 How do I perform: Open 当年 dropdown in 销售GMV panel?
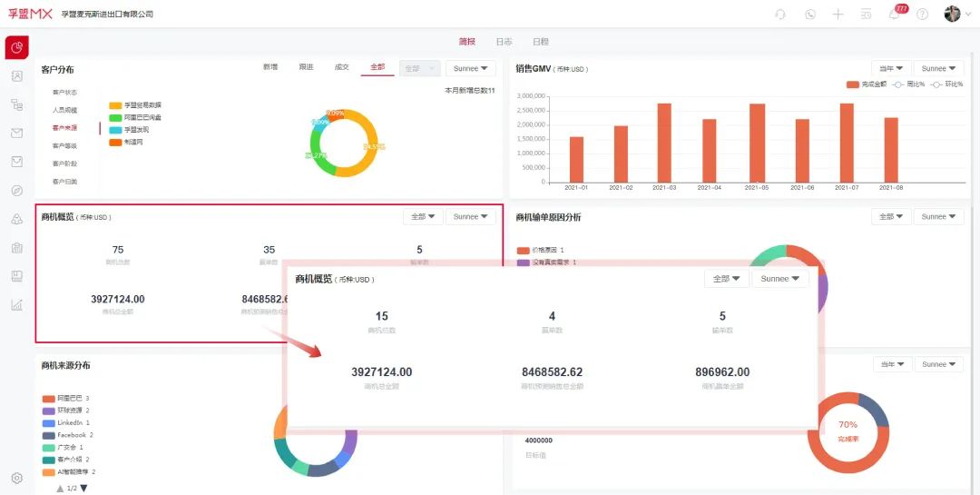pos(891,68)
